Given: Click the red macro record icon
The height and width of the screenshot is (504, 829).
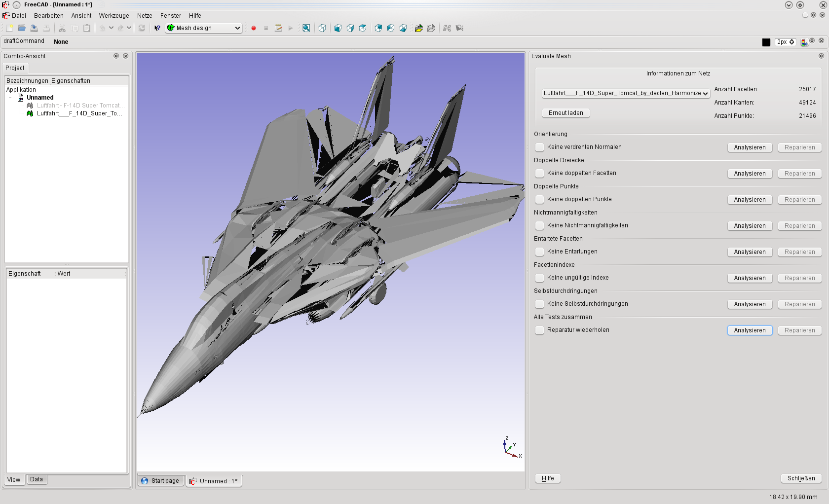Looking at the screenshot, I should coord(254,28).
